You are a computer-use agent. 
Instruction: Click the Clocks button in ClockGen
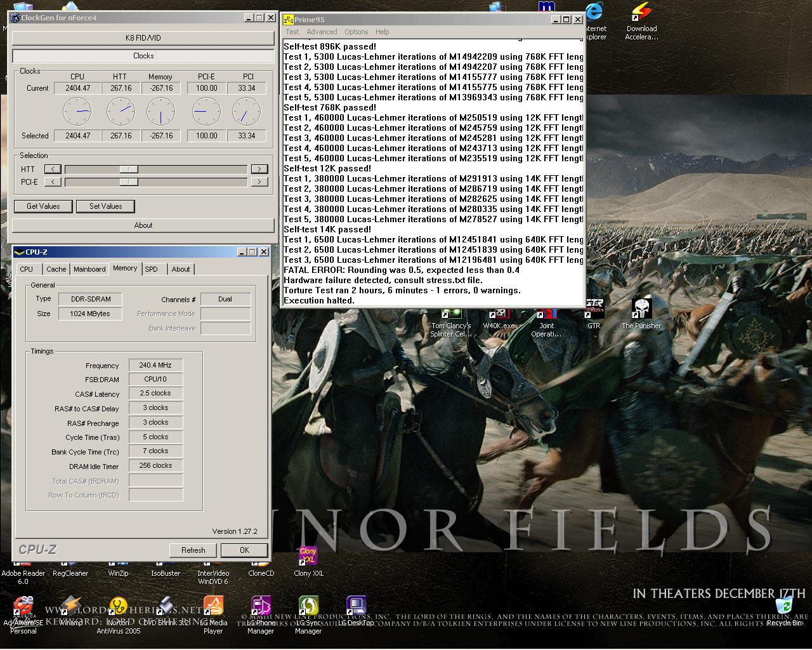143,56
